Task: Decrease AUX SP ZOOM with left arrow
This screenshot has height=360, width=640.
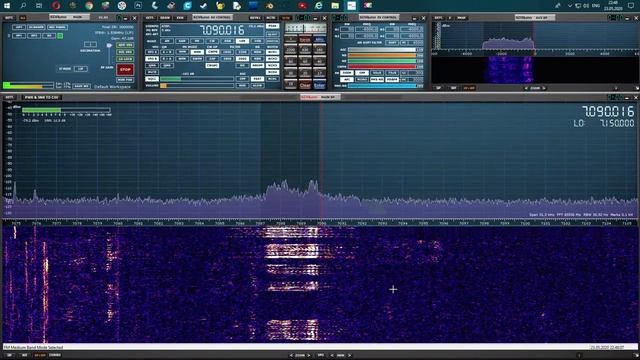Action: coord(526,88)
